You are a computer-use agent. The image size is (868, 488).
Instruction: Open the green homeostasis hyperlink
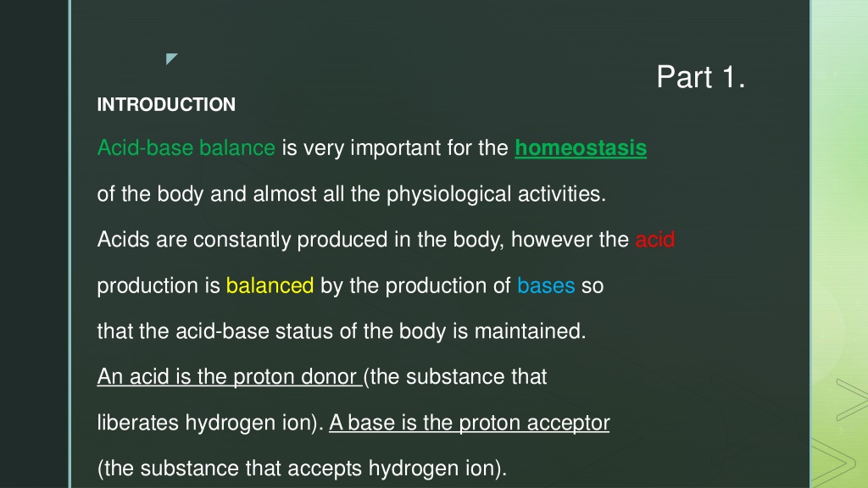[x=581, y=147]
